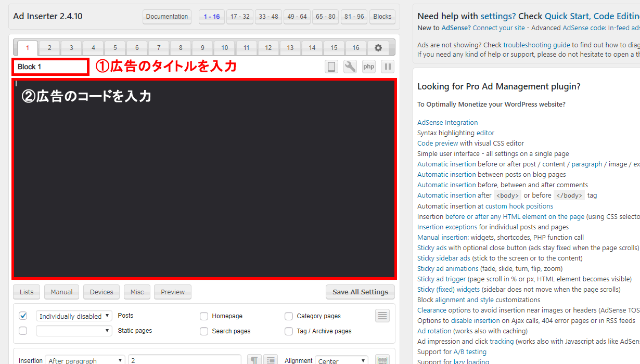Check the Tag / Archive pages checkbox
The image size is (640, 364).
pos(289,331)
